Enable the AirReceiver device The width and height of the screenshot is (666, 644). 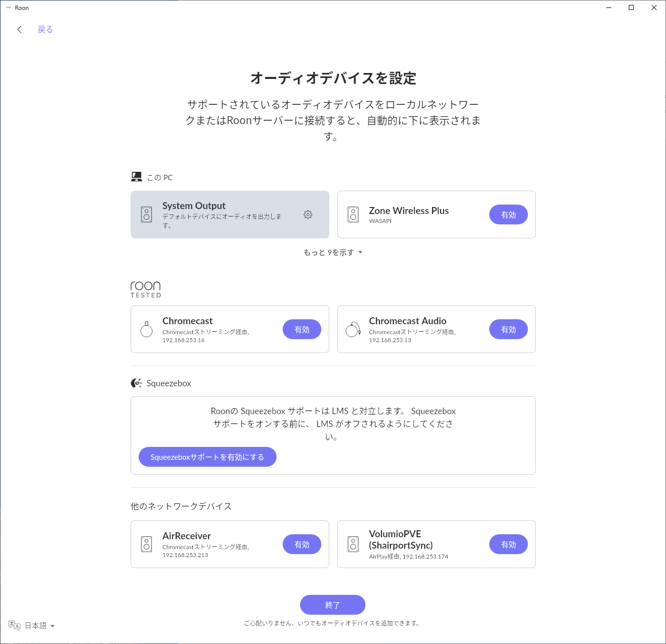click(302, 544)
